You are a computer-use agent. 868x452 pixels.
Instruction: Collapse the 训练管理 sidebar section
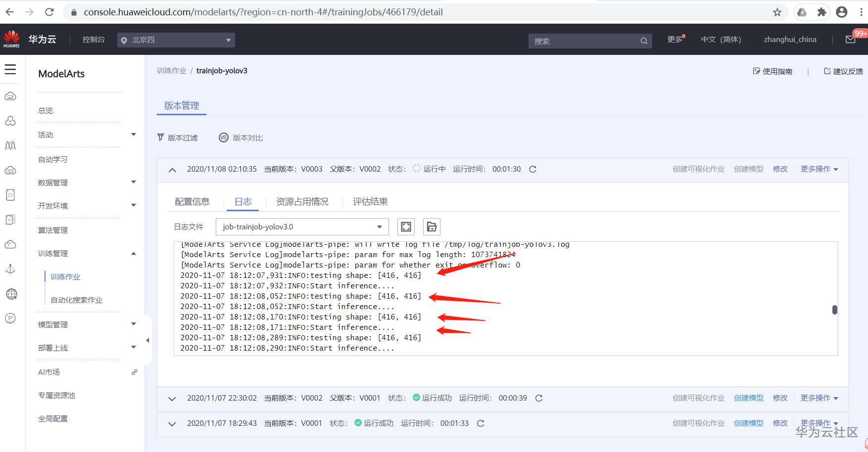tap(134, 253)
